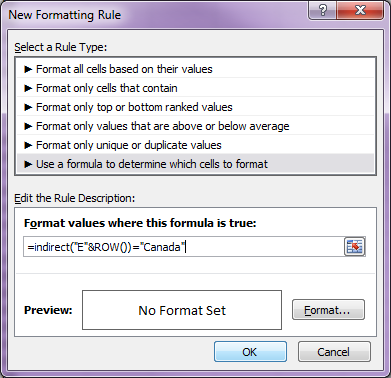This screenshot has width=391, height=378.
Task: Cancel the new formatting rule
Action: [334, 352]
